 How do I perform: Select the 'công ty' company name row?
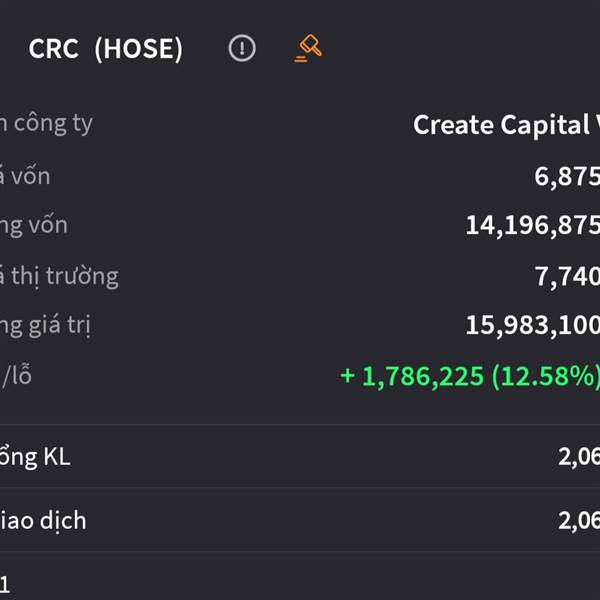click(x=300, y=124)
